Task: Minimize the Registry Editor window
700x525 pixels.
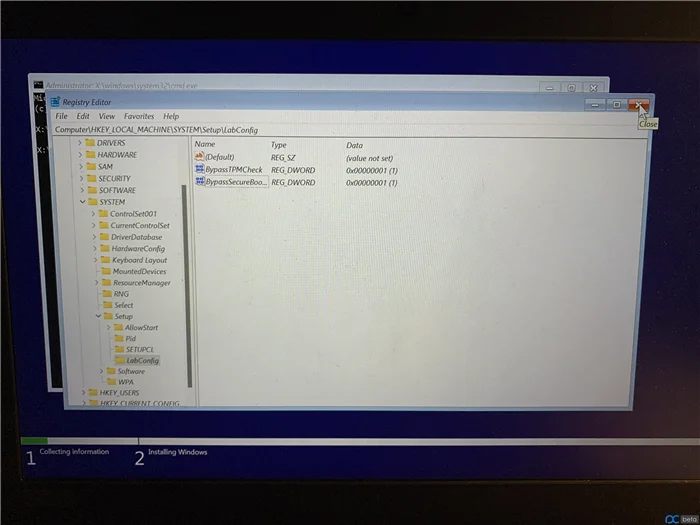Action: click(595, 104)
